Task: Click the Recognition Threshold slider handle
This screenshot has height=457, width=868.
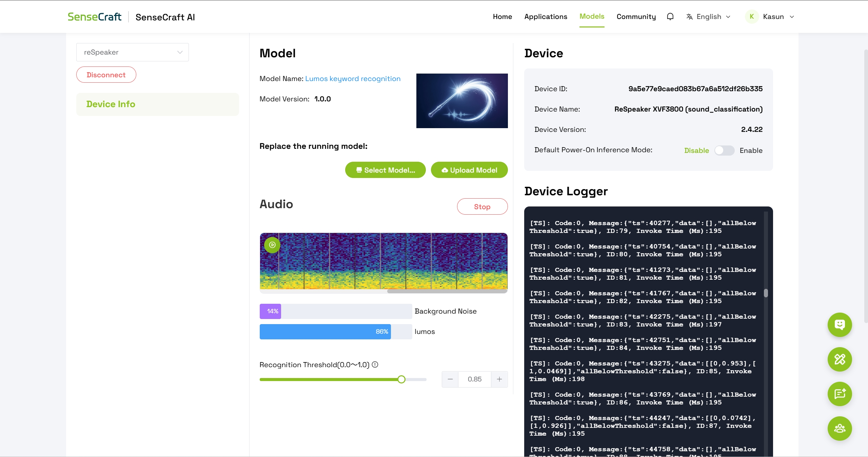Action: [401, 379]
